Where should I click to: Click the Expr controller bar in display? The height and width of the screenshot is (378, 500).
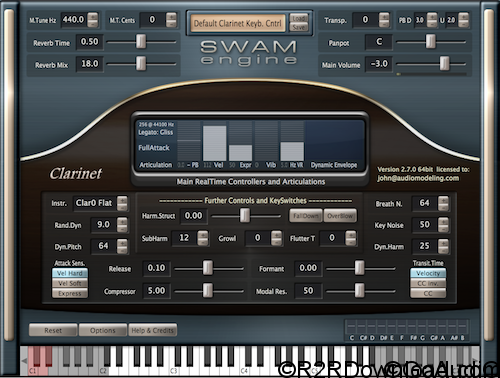click(x=240, y=153)
